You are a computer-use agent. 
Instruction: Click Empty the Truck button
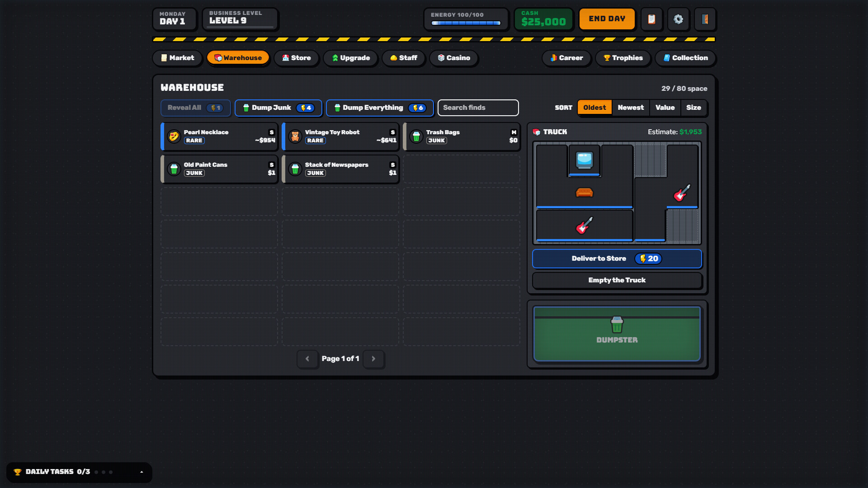[x=617, y=280]
